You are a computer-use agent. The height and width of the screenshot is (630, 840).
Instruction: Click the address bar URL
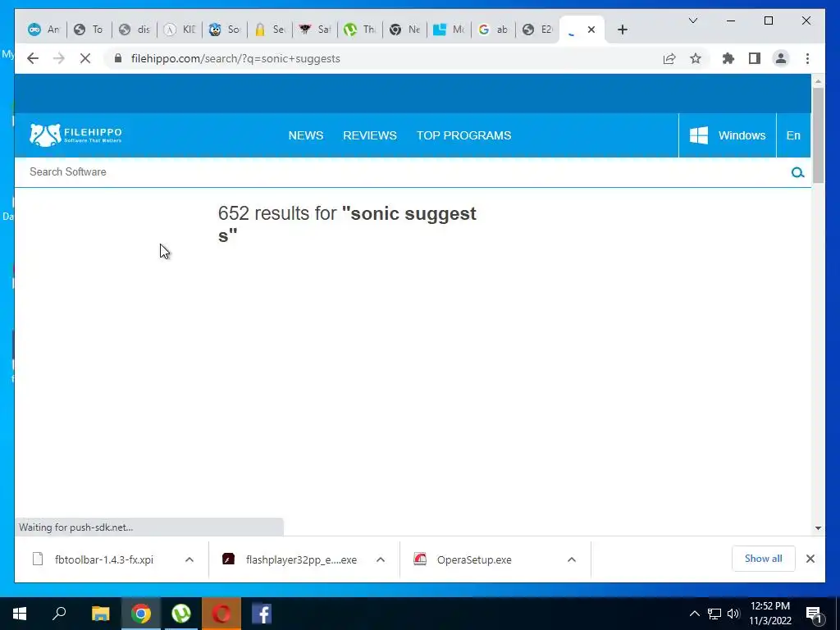tap(235, 58)
